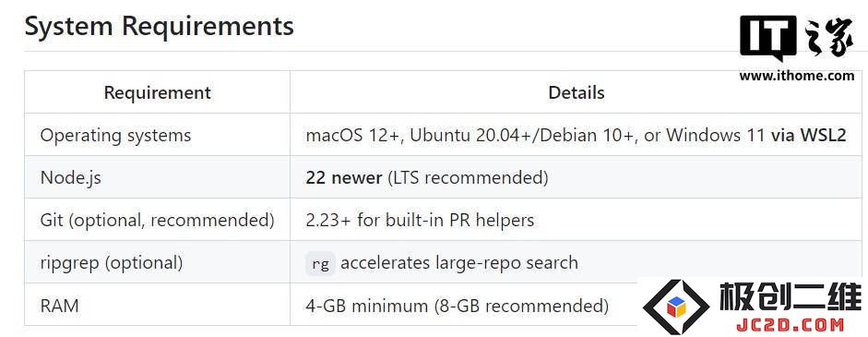This screenshot has width=868, height=337.
Task: Click the 极创二维 cube logo icon
Action: click(676, 307)
